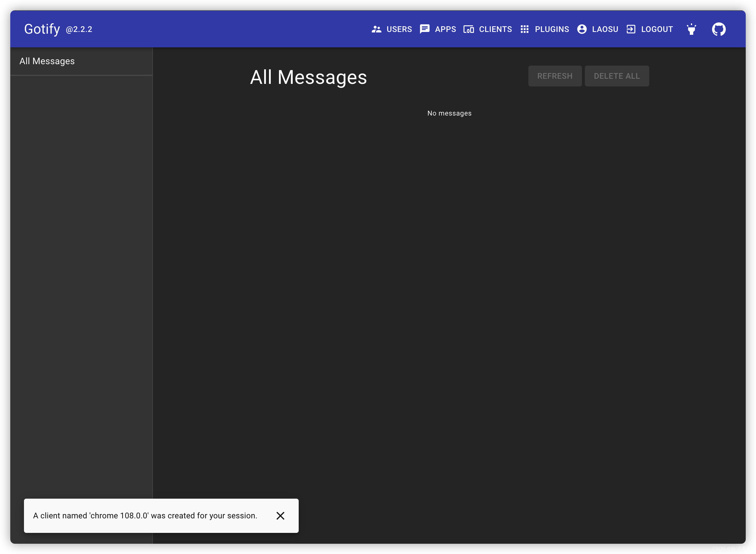Click the LAOSU account avatar icon

tap(582, 29)
